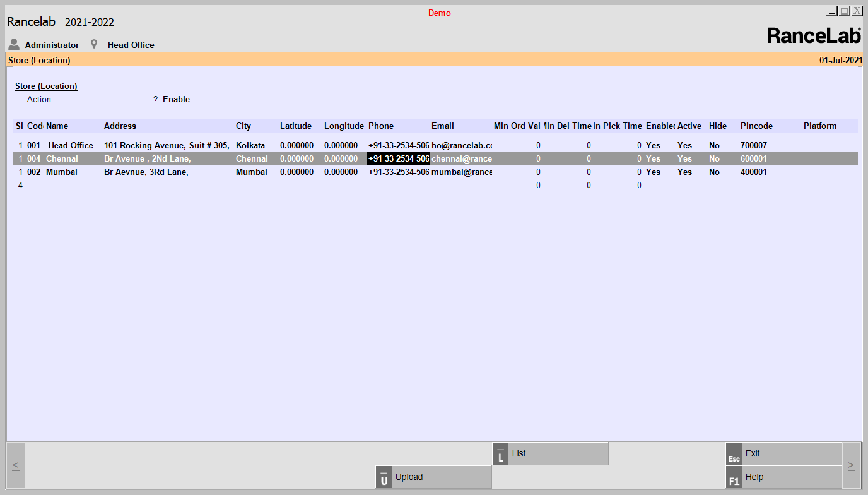Click the Kolkata city cell
This screenshot has height=495, width=868.
pos(250,146)
